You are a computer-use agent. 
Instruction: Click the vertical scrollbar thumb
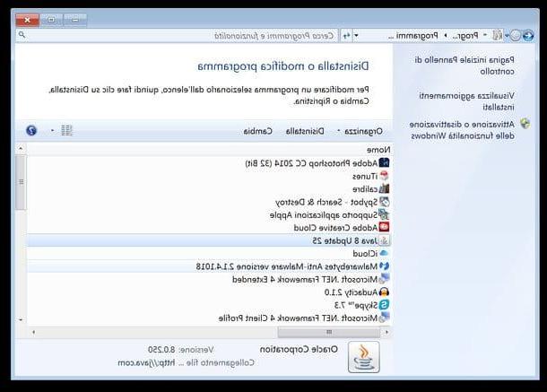(x=21, y=182)
